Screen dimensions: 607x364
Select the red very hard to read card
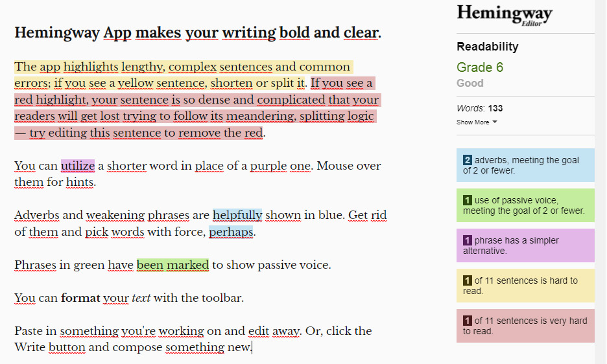[x=525, y=326]
